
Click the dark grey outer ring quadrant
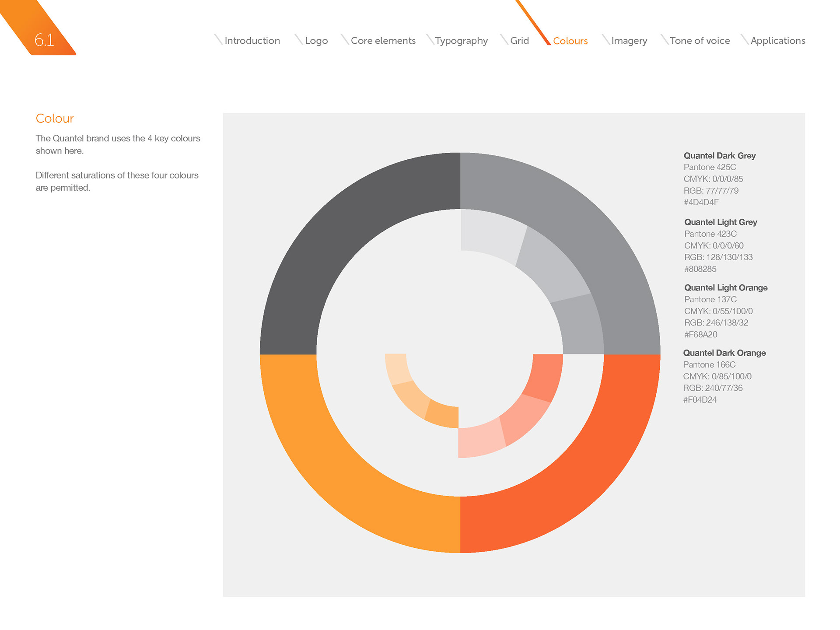tap(339, 232)
